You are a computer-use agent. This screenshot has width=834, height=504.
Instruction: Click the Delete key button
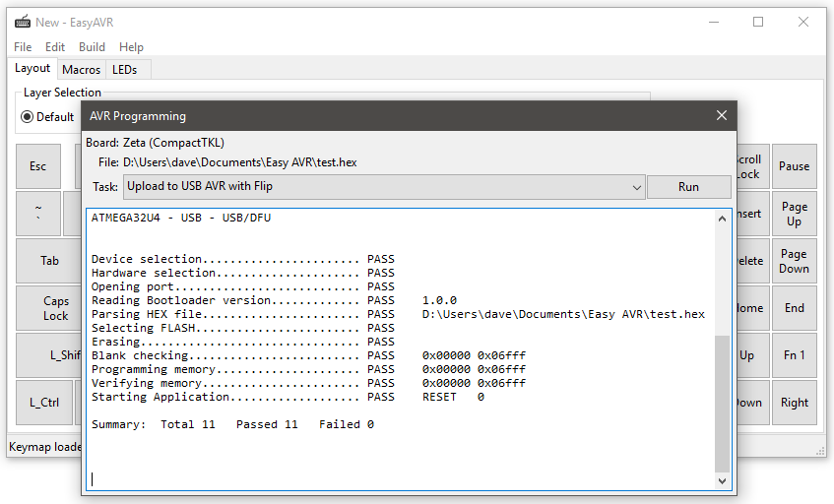click(752, 261)
